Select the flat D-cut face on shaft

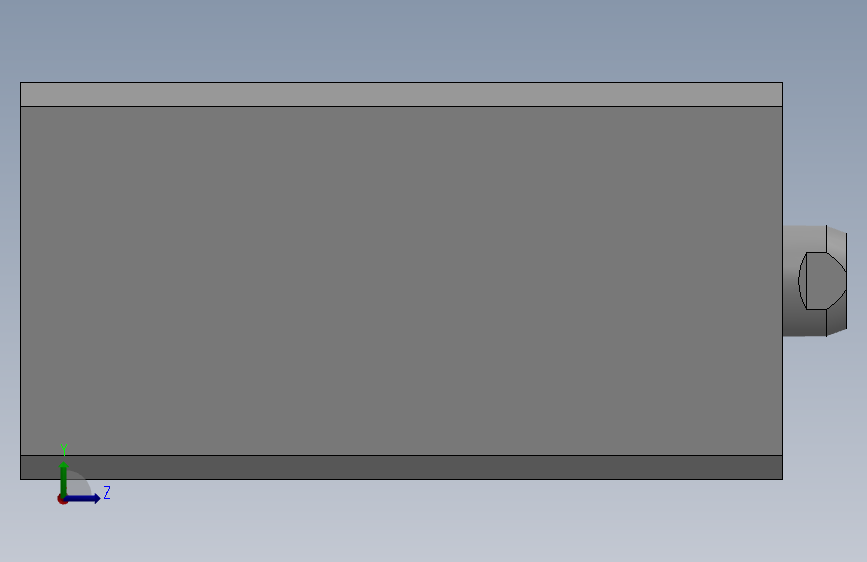coord(824,280)
